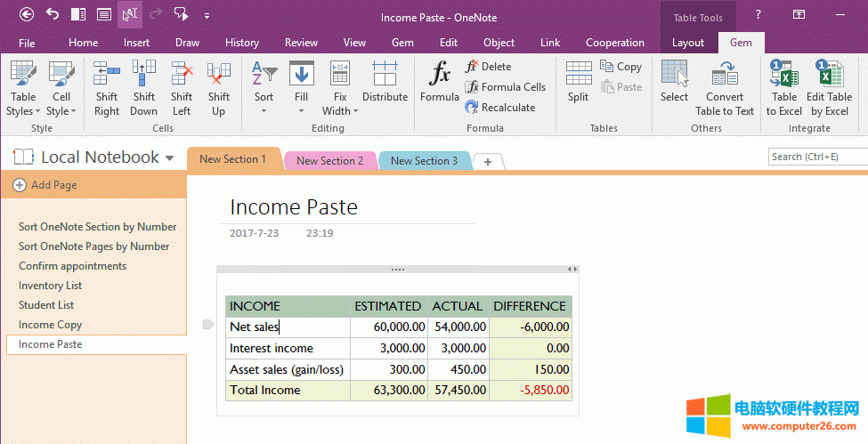Open New Section 2 tab
The image size is (868, 444).
(x=329, y=161)
